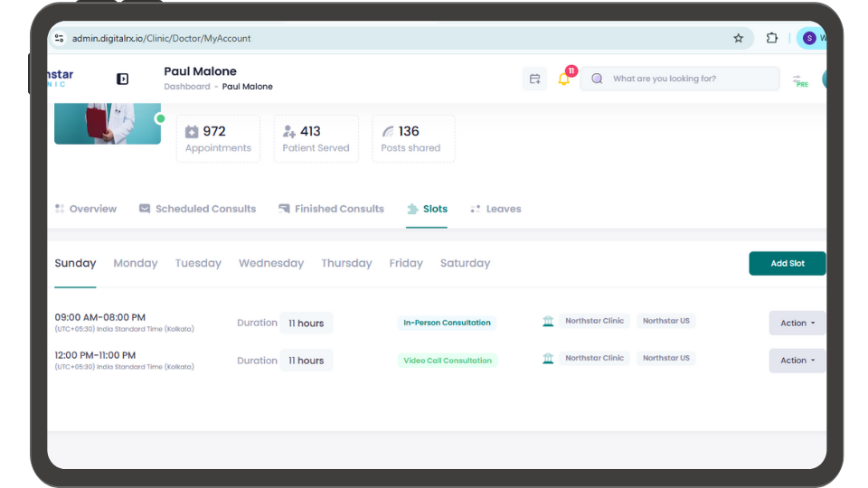Follow the Dashboard breadcrumb link

[187, 87]
